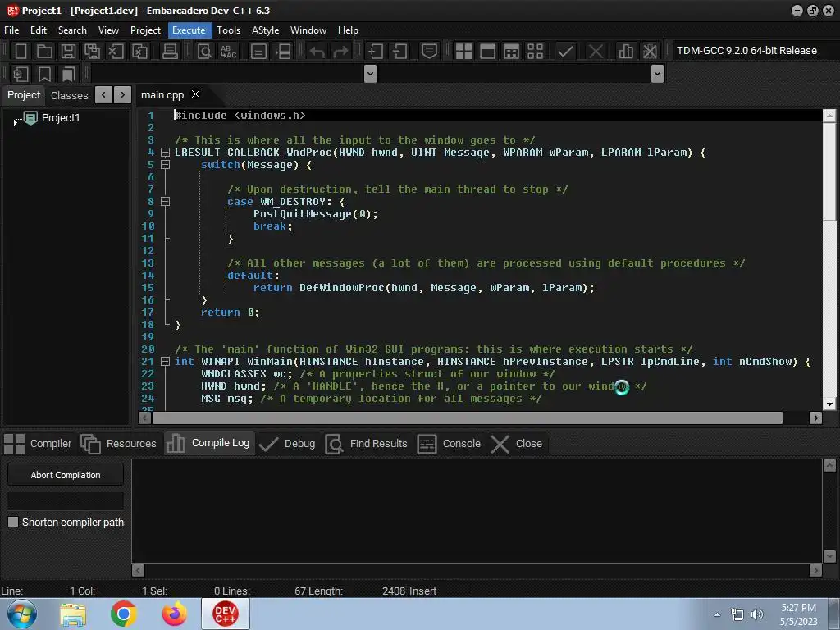This screenshot has height=630, width=840.
Task: Click the Delete Profiling crossed-chart icon
Action: (650, 52)
